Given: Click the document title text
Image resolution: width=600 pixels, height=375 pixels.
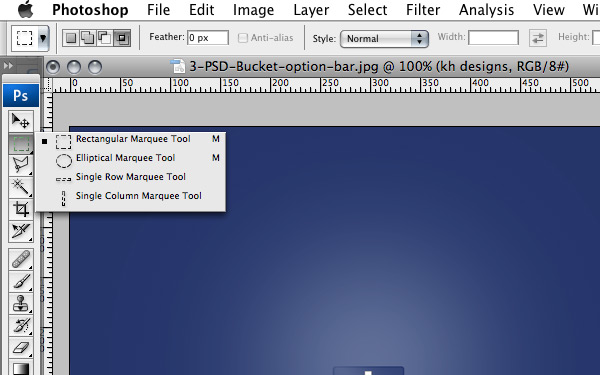Looking at the screenshot, I should coord(379,67).
